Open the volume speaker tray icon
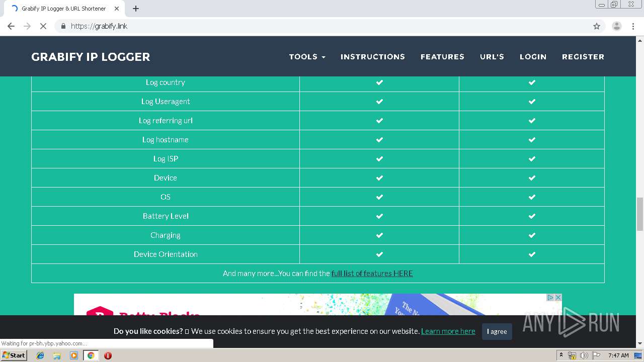Viewport: 644px width, 362px height. pyautogui.click(x=584, y=355)
